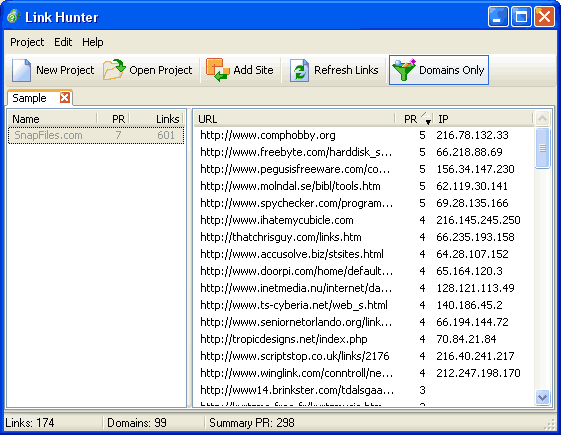Viewport: 561px width, 435px height.
Task: Click the Add Site icon
Action: point(218,70)
